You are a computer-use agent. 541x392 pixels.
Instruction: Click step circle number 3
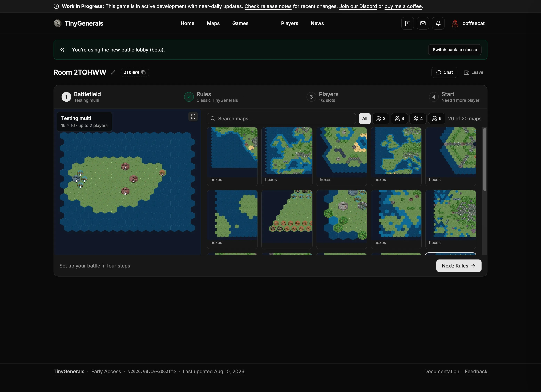click(311, 97)
